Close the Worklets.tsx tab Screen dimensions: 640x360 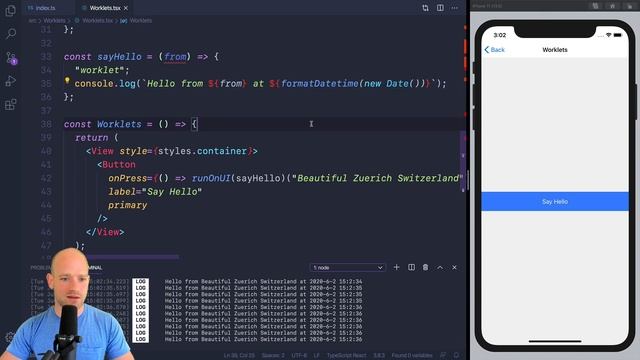click(x=126, y=8)
